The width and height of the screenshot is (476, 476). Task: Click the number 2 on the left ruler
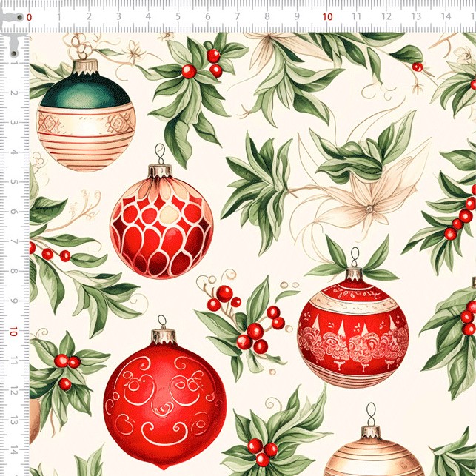[14, 94]
